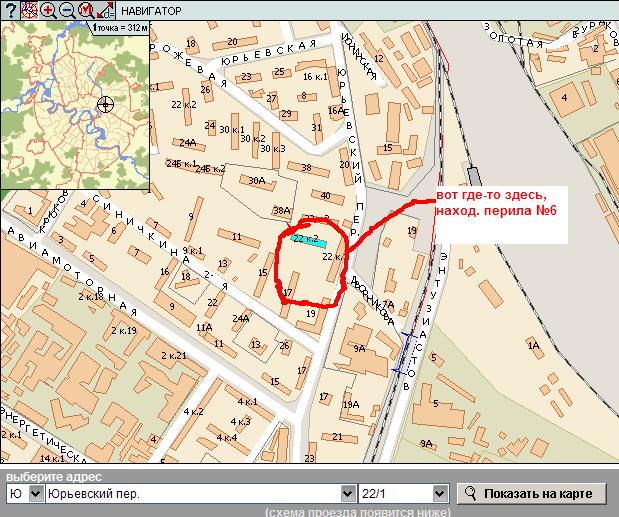Open the house number 22/1 dropdown

click(438, 494)
